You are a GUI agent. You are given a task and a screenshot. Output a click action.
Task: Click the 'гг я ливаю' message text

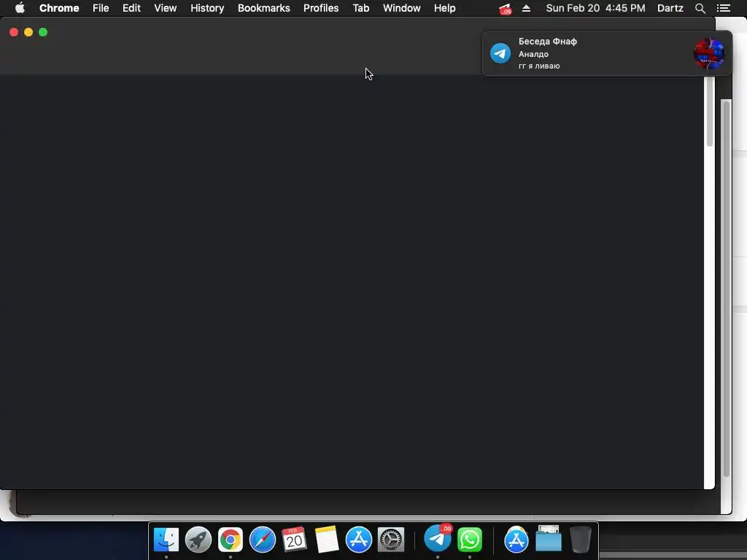coord(539,66)
